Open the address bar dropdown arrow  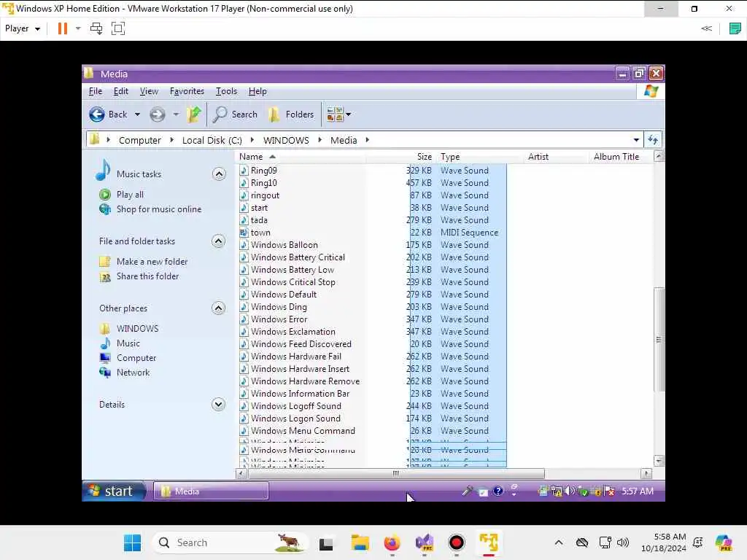point(636,140)
